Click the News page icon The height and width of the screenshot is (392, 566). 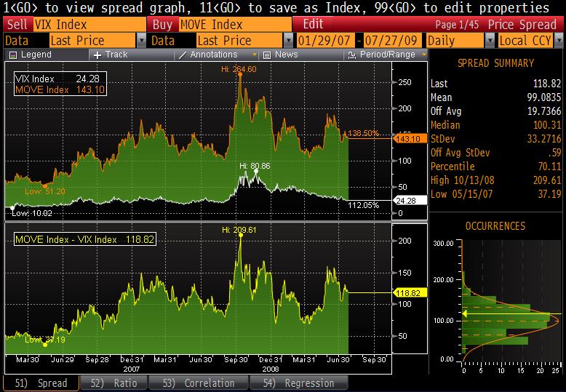pyautogui.click(x=267, y=55)
